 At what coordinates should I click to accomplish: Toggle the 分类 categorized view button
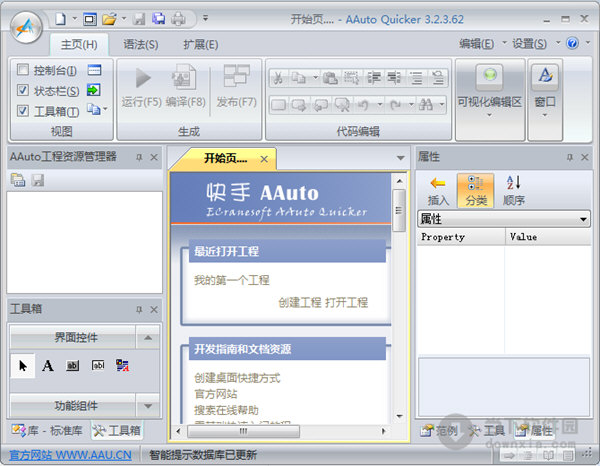point(476,190)
